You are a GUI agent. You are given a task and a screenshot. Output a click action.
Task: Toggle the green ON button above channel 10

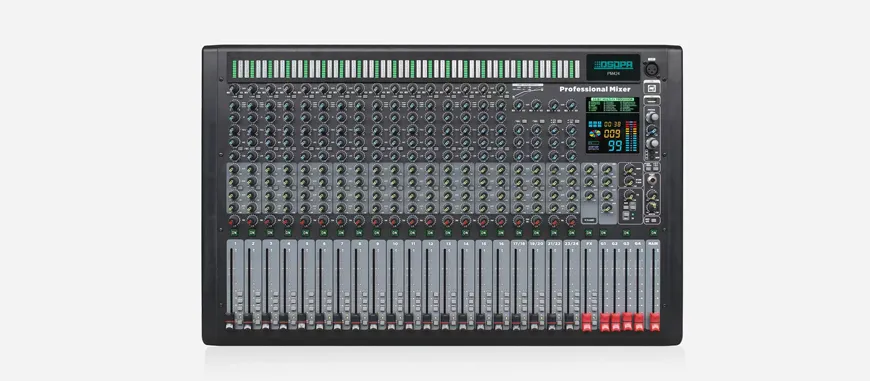coord(395,233)
